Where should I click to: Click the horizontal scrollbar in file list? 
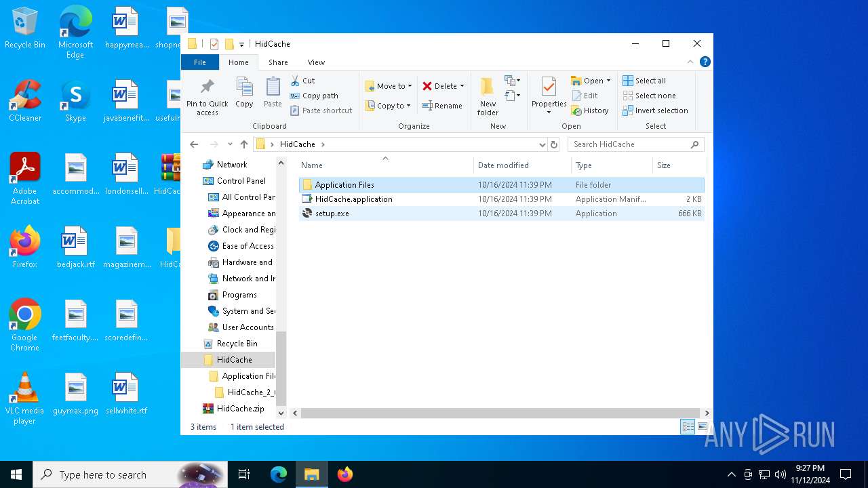(502, 413)
